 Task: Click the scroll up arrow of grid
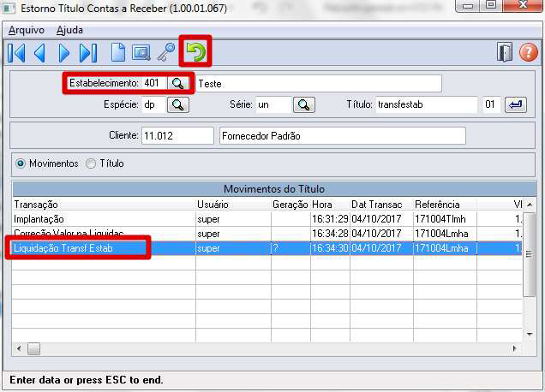coord(530,205)
